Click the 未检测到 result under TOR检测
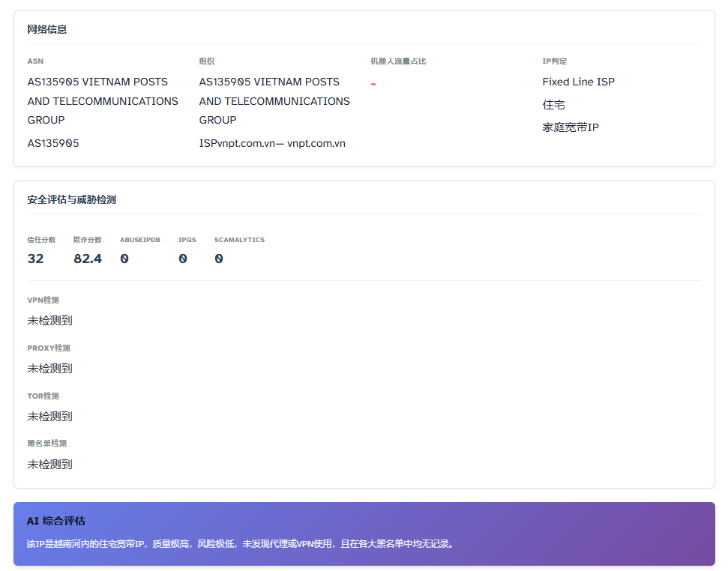728x571 pixels. pyautogui.click(x=49, y=417)
